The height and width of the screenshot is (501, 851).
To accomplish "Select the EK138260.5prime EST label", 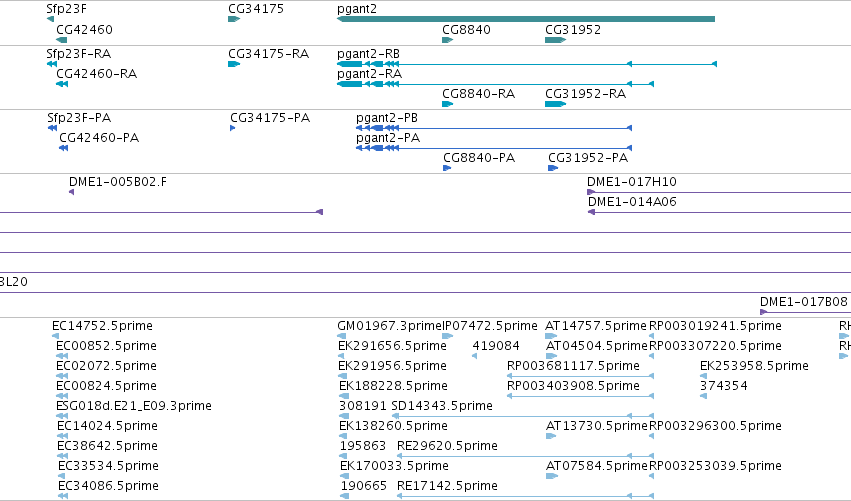I will (x=393, y=426).
